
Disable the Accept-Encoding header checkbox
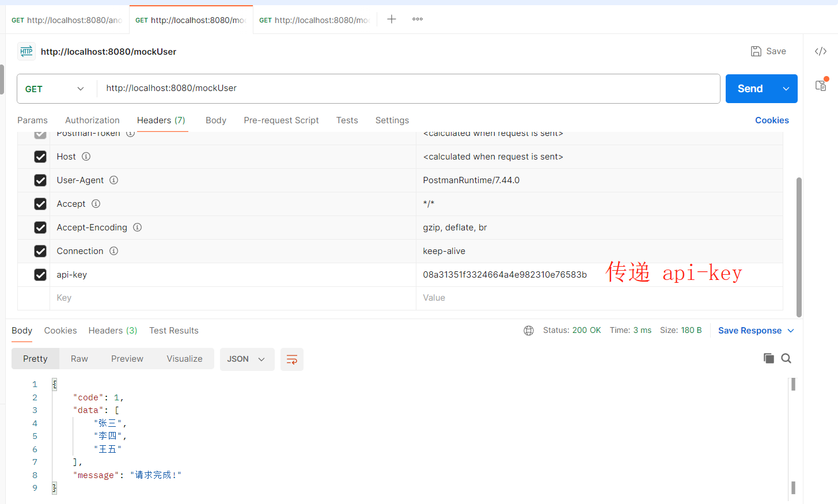pos(40,228)
